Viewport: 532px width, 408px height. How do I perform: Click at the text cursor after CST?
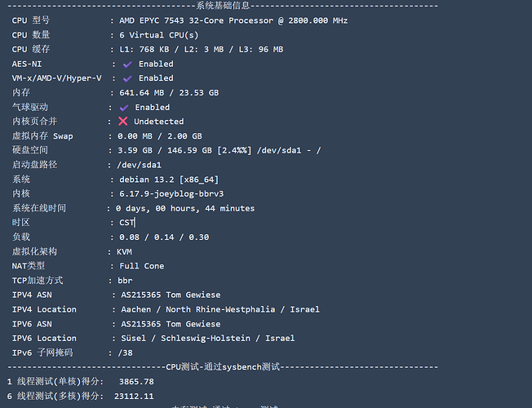point(135,223)
